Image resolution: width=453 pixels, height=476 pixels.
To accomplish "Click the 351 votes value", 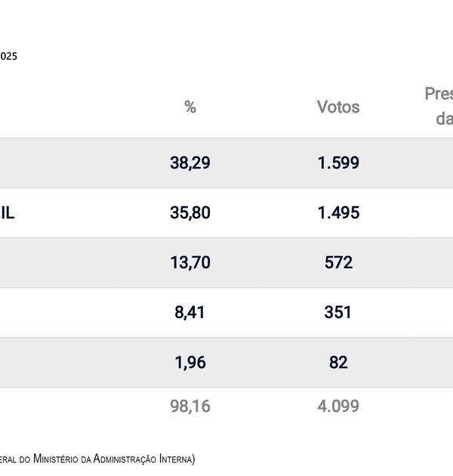I will (338, 312).
